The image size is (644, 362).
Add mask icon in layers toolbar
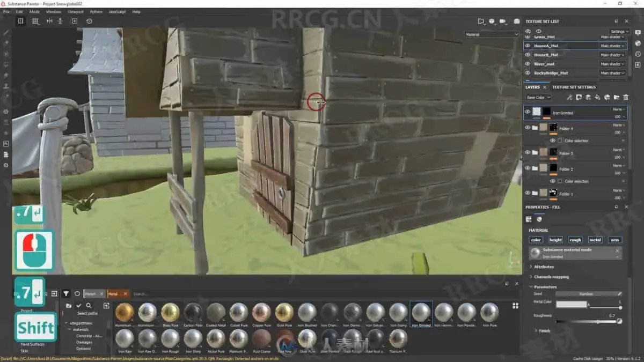pos(579,98)
